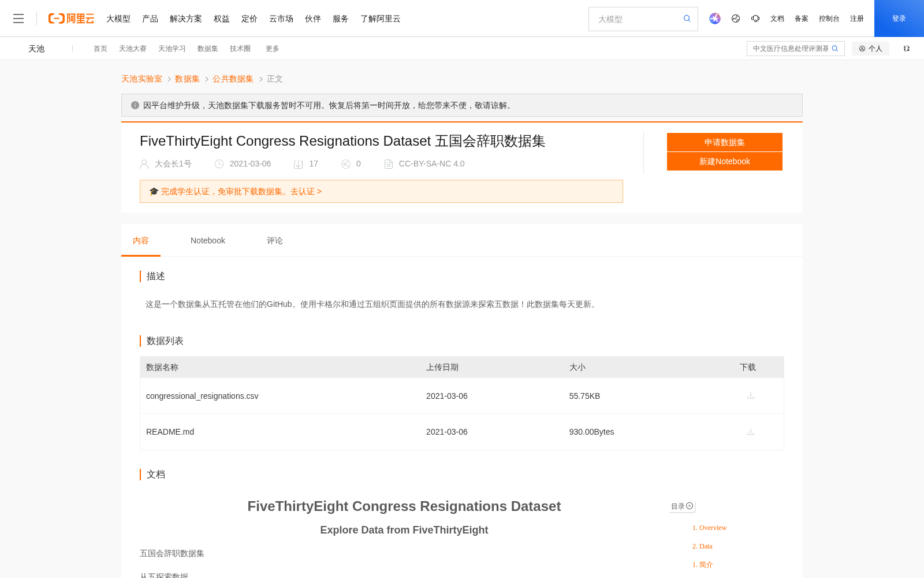Jump to 1. Overview in contents
The height and width of the screenshot is (578, 924).
[710, 528]
